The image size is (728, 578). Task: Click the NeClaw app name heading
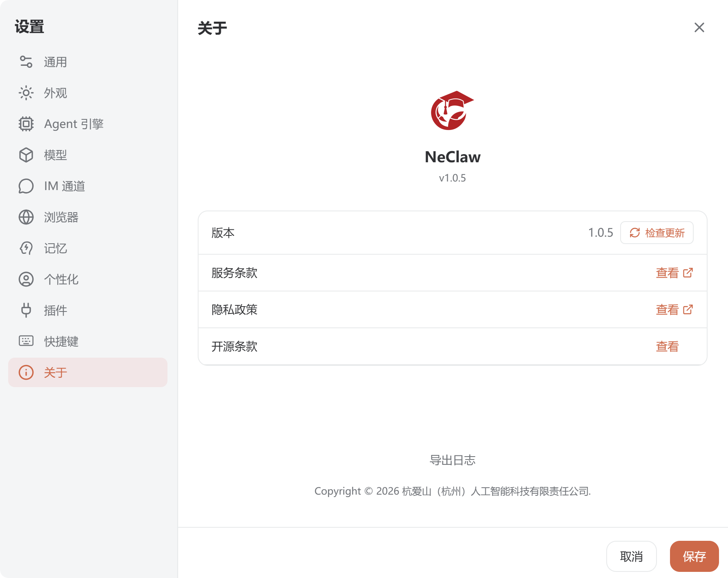(x=453, y=157)
